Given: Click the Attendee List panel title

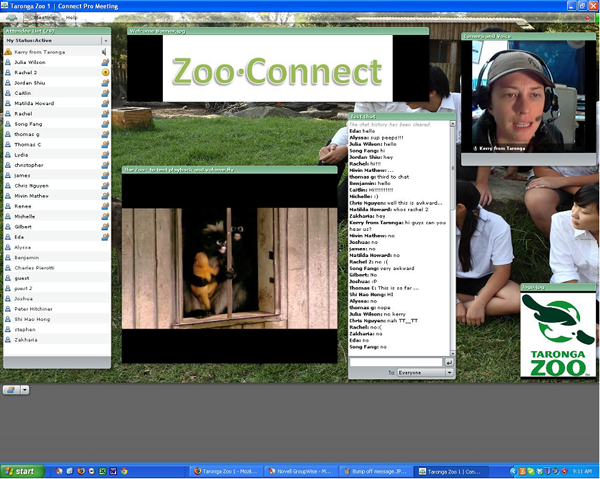Looking at the screenshot, I should point(30,31).
